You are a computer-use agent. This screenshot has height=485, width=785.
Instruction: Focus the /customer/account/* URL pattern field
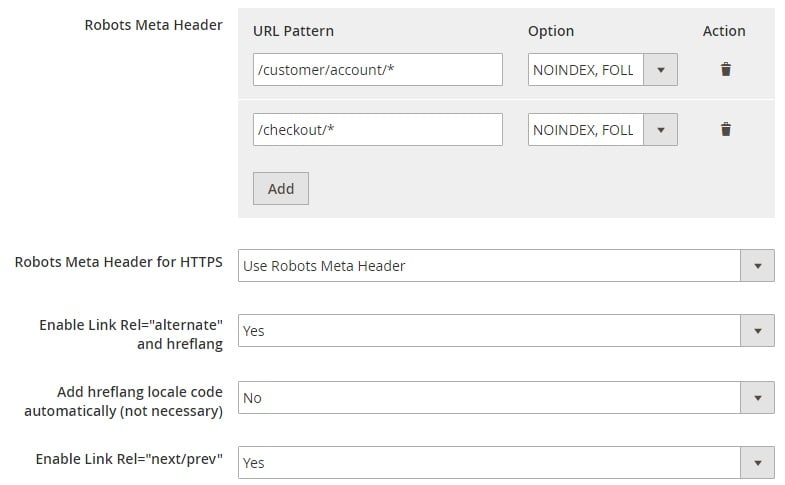377,70
